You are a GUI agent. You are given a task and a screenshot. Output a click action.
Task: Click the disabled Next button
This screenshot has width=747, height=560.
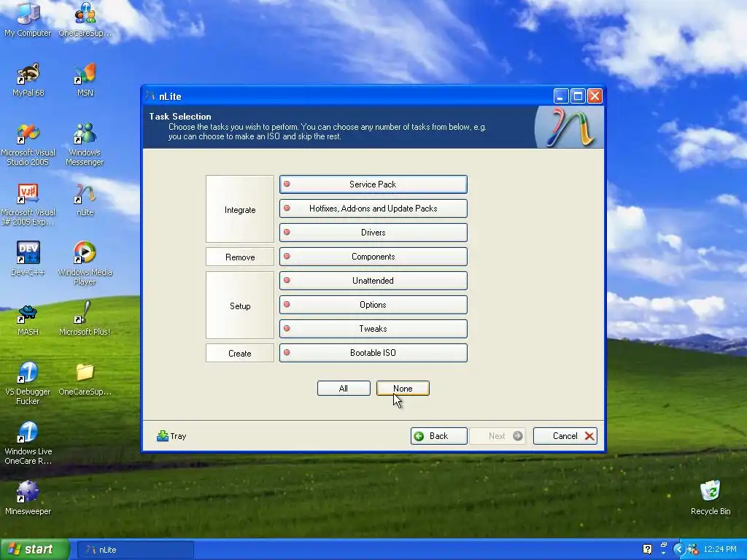click(x=498, y=436)
